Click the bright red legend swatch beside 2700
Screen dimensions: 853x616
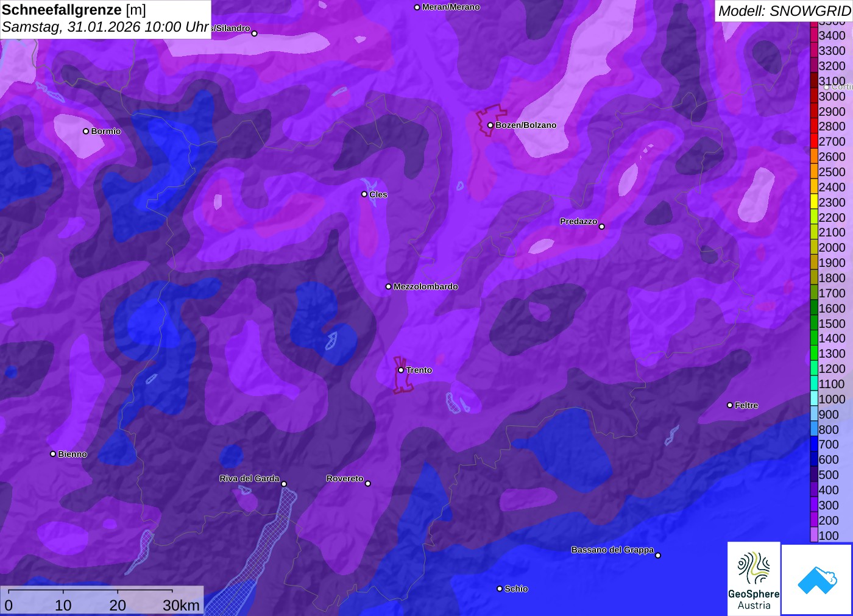pos(814,141)
